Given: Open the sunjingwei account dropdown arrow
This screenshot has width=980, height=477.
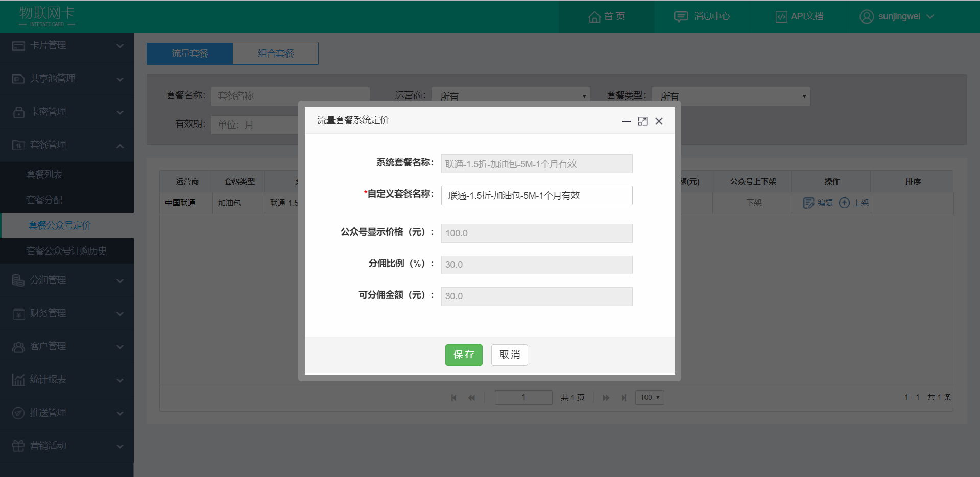Looking at the screenshot, I should coord(930,17).
